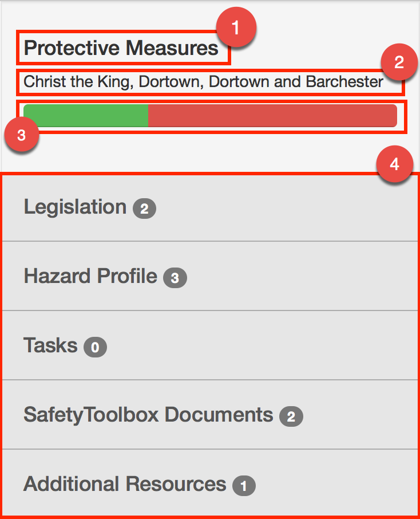Viewport: 420px width, 519px height.
Task: Click the Protective Measures heading
Action: coord(121,48)
